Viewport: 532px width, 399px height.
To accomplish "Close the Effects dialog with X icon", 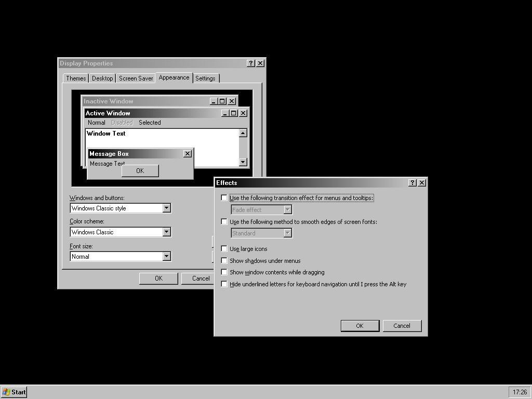I will point(422,183).
